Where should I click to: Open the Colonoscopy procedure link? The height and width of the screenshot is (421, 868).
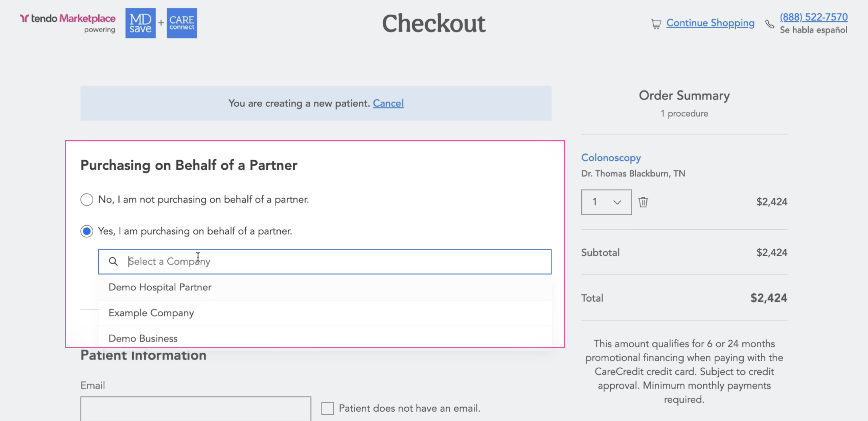click(x=610, y=158)
